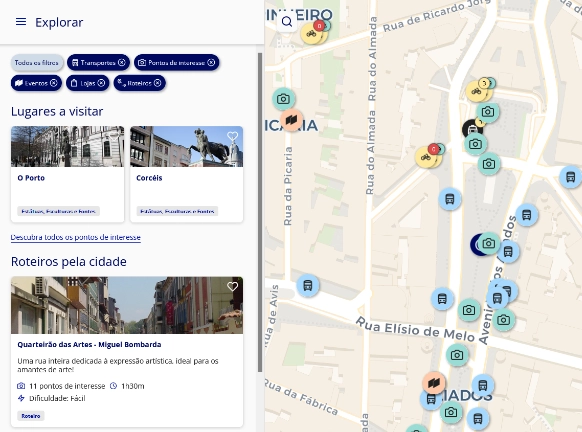This screenshot has width=582, height=432.
Task: Open Quarteirão das Artes - Miguel Bombarda title
Action: coord(89,344)
